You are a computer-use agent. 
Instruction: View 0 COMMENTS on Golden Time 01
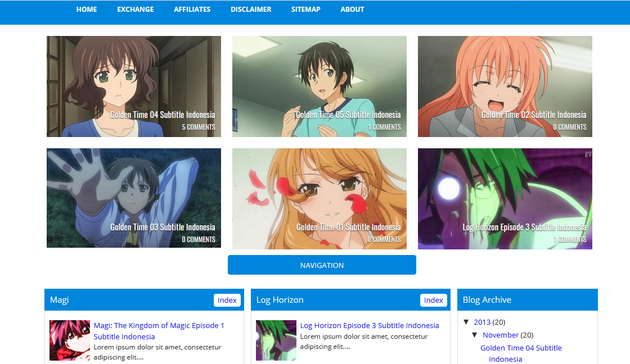pos(384,240)
